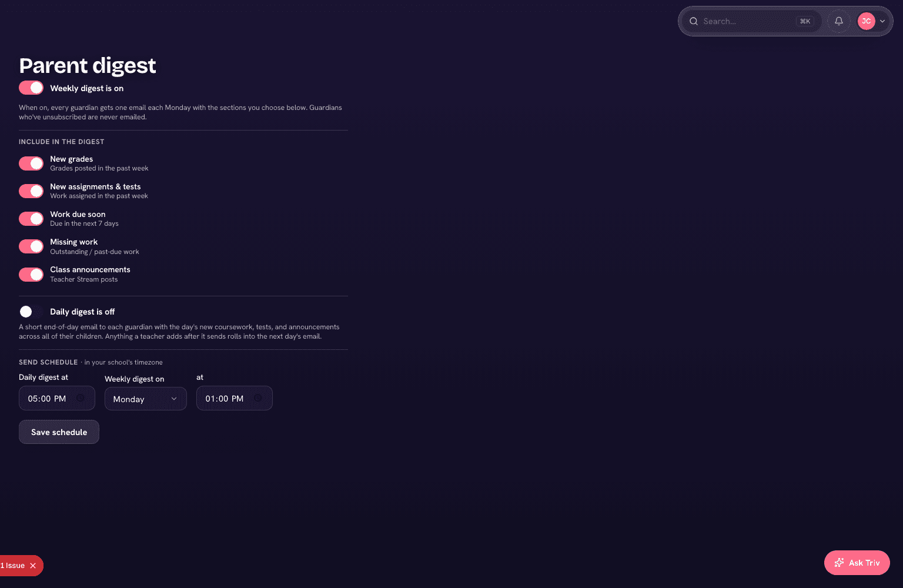Click the sparkle icon in Ask Triv
903x588 pixels.
(839, 563)
